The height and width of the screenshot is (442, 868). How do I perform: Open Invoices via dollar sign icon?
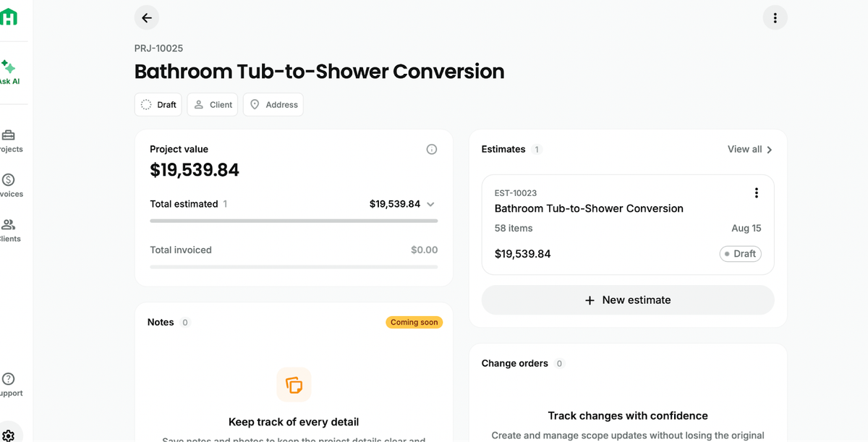9,180
